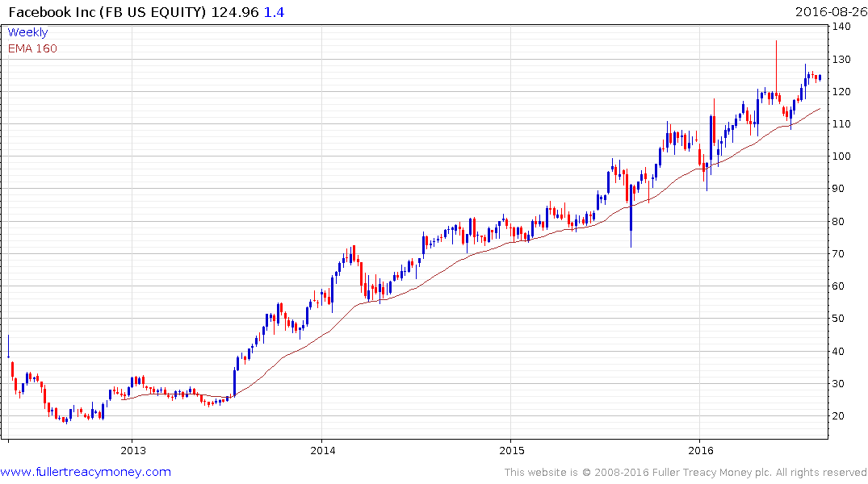Click the 50 price axis label
The width and height of the screenshot is (868, 484).
839,318
